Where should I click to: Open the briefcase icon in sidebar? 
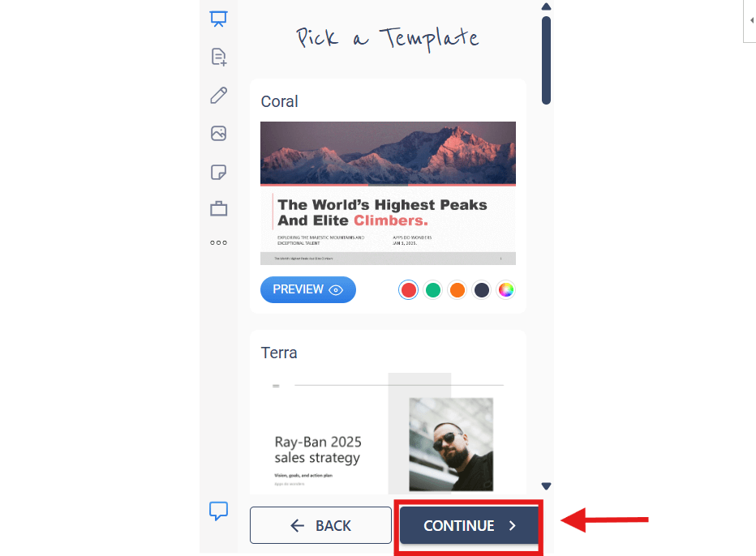pos(218,208)
